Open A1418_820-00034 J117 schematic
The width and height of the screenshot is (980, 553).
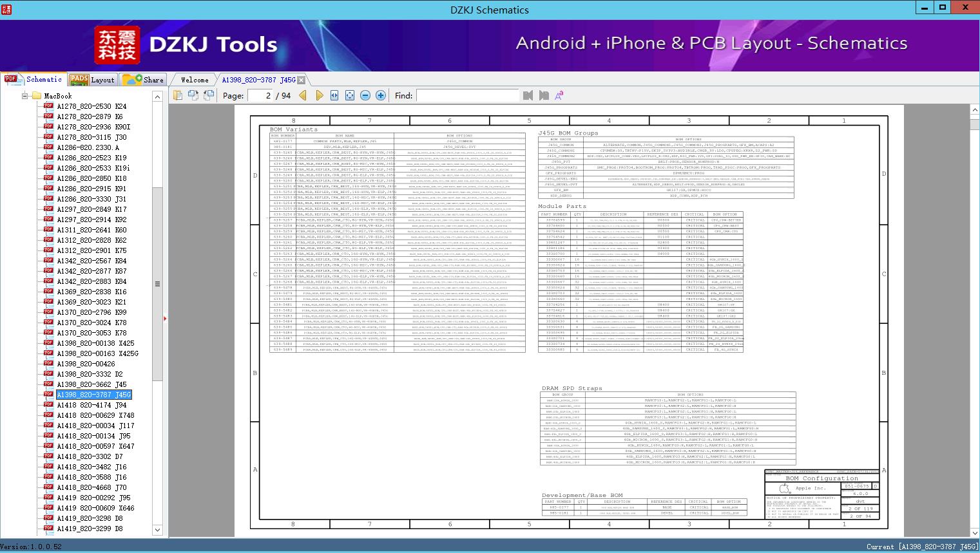pos(95,426)
